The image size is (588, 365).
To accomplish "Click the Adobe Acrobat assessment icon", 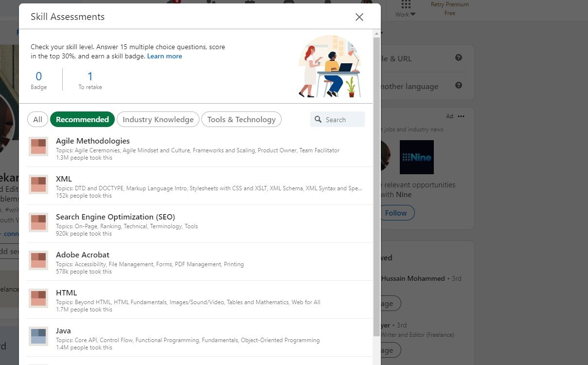I will (x=38, y=260).
